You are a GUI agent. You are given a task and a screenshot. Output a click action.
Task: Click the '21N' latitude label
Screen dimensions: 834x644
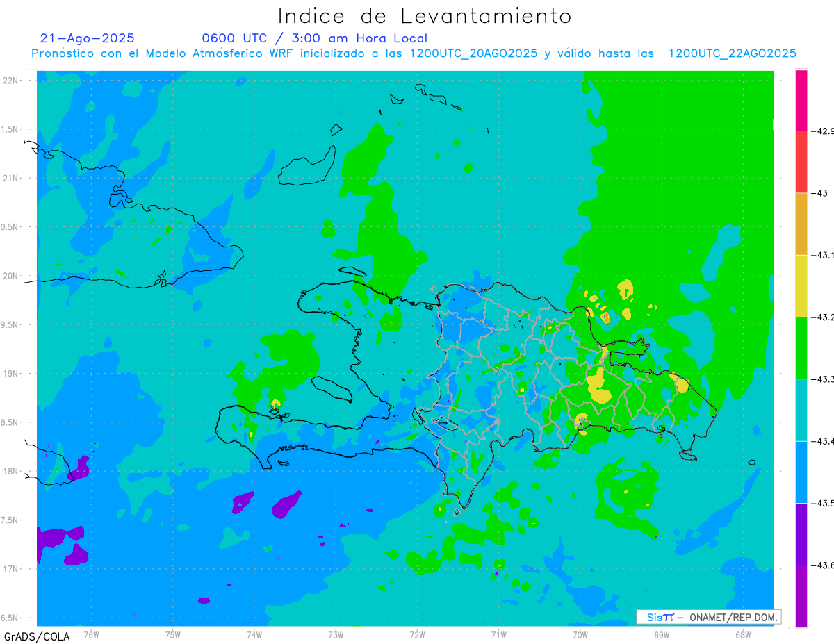[11, 178]
